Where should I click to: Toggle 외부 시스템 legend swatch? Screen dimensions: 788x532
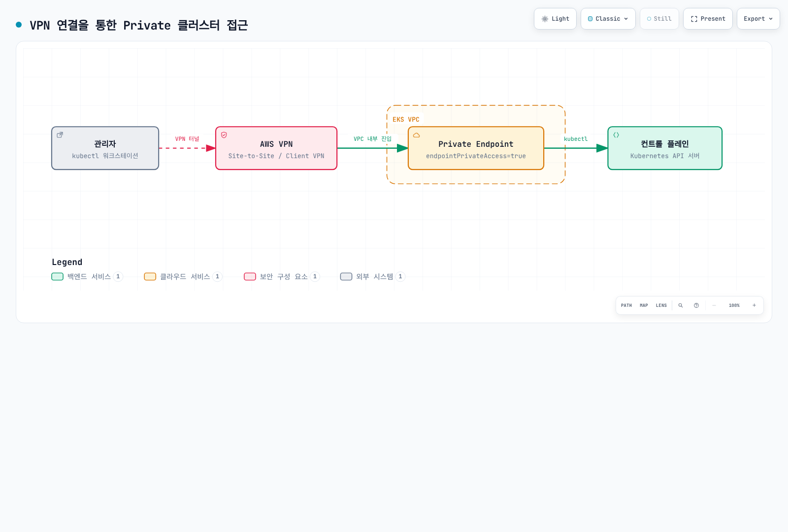click(x=346, y=276)
